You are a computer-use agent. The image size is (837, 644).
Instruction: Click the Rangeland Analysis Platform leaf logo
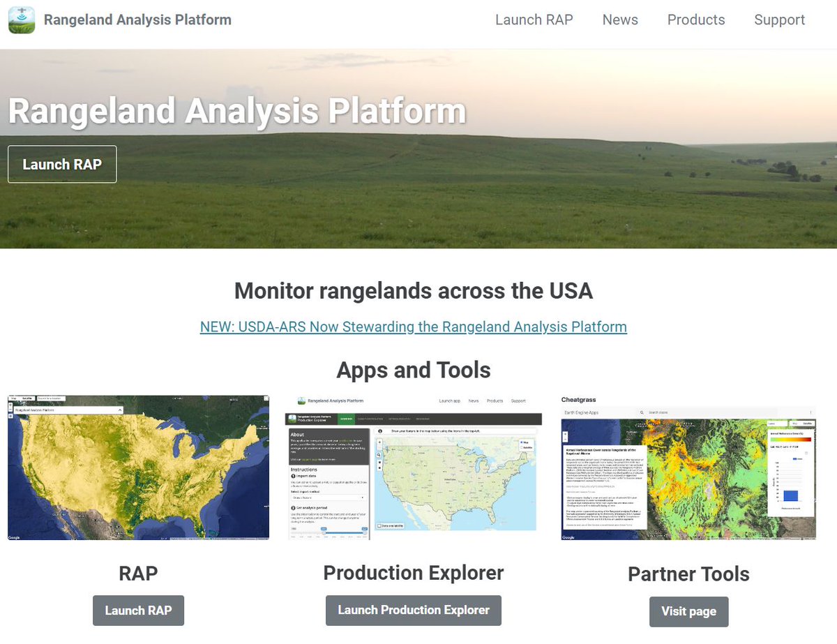[x=21, y=20]
